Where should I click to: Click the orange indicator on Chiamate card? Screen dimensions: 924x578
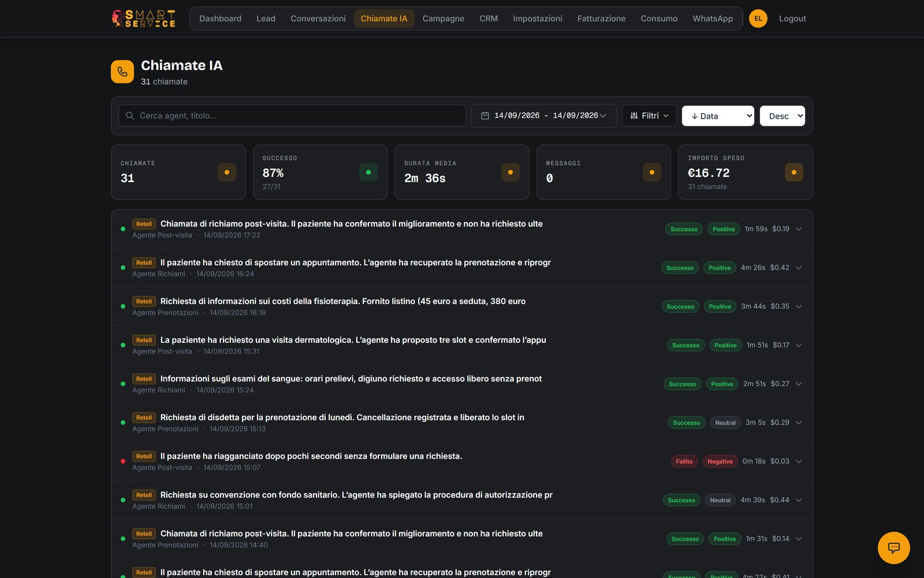coord(226,172)
